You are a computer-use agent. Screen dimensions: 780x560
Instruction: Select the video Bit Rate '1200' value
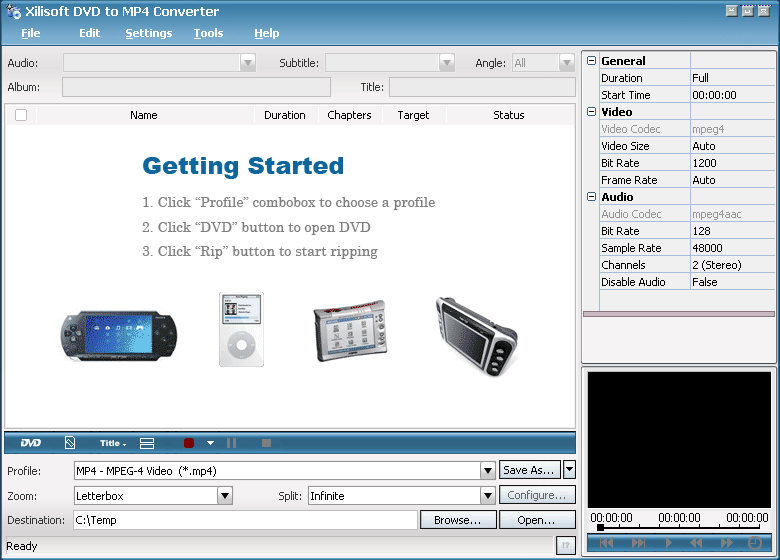coord(732,163)
